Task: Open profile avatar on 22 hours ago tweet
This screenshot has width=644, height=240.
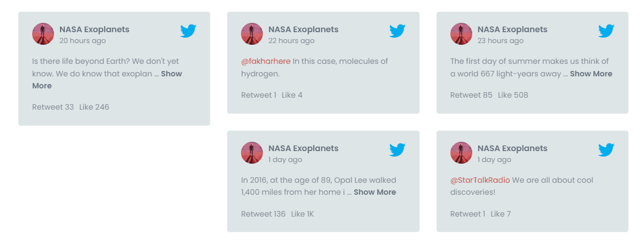Action: click(252, 34)
